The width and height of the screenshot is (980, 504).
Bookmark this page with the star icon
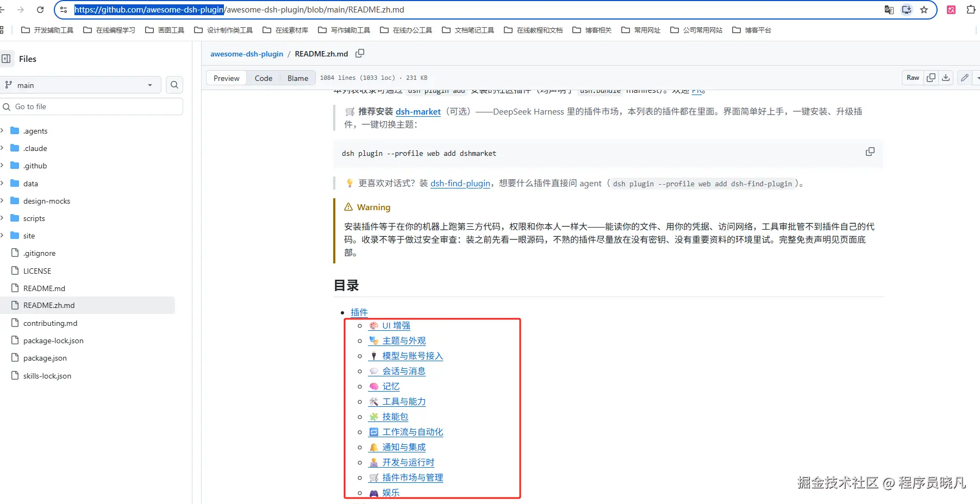[x=924, y=10]
